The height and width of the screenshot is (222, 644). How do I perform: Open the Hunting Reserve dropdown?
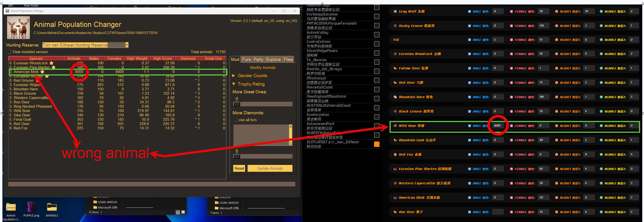[127, 45]
